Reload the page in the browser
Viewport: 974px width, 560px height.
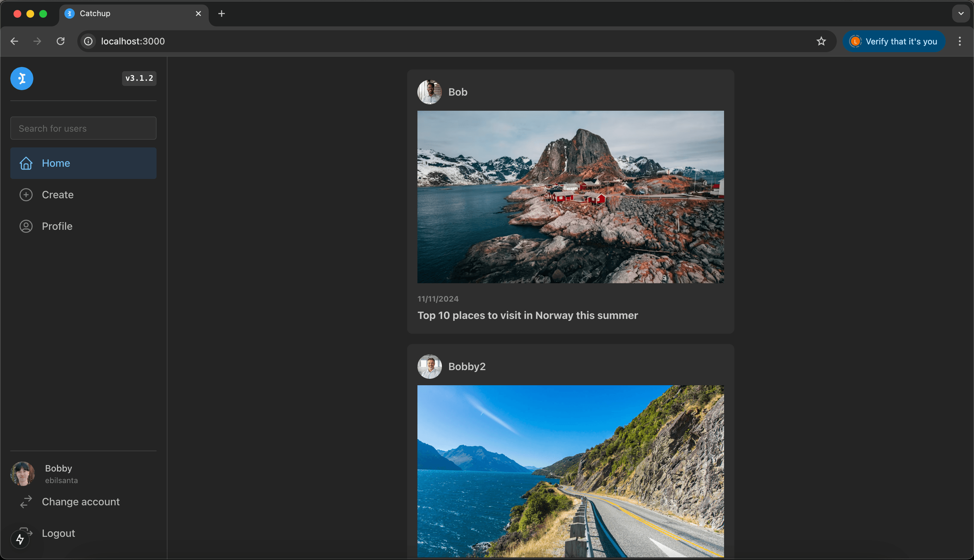[61, 41]
